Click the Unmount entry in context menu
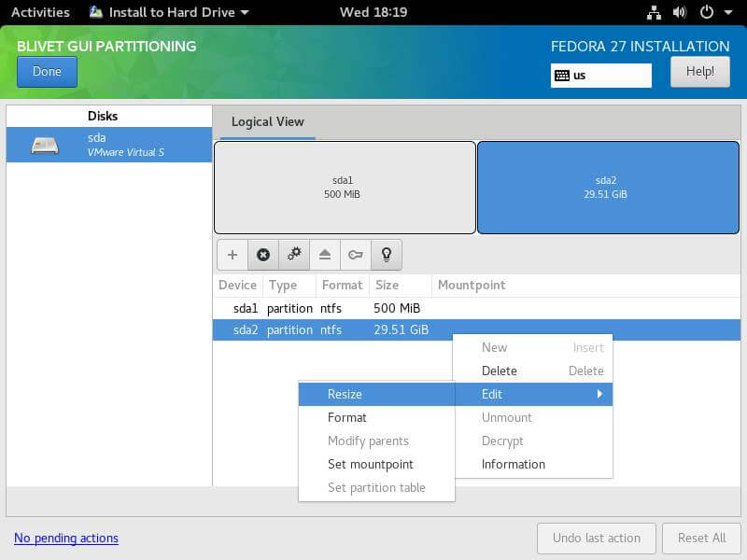This screenshot has height=560, width=747. click(533, 417)
